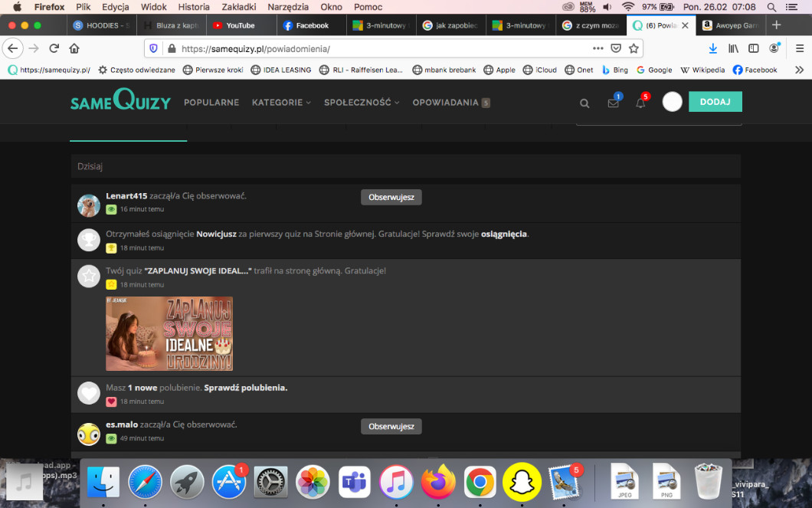Click the Dodaj button
The height and width of the screenshot is (508, 812).
(715, 102)
